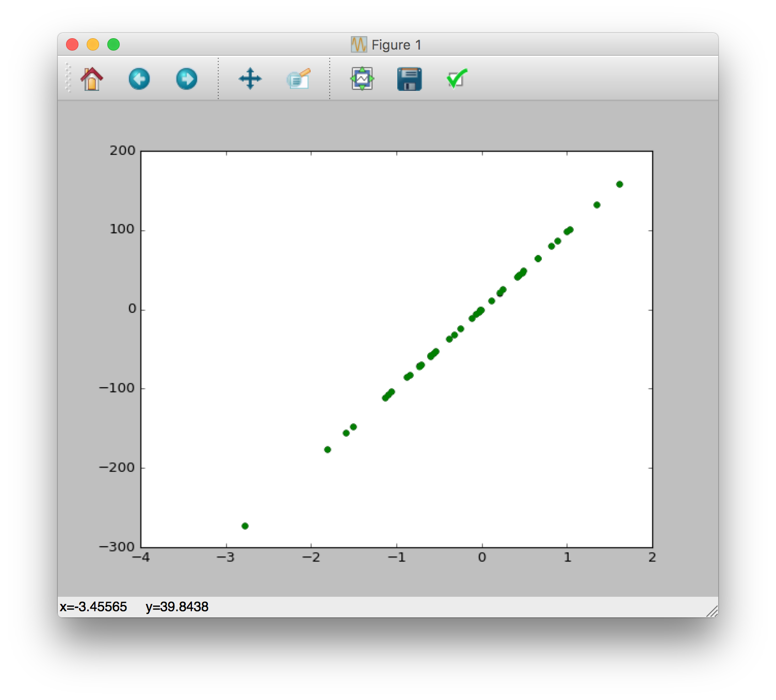
Task: Click the lowest scatter point near y −275
Action: (x=245, y=526)
